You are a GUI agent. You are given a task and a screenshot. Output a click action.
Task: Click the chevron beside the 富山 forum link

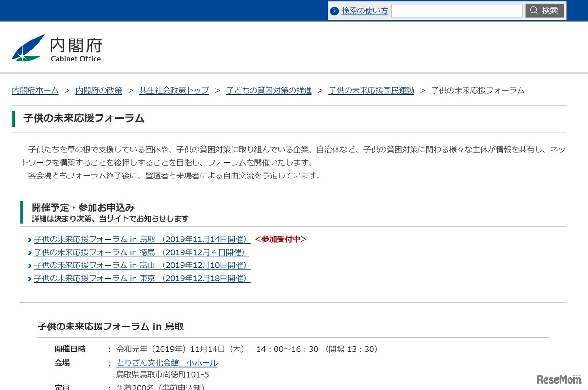pos(30,265)
